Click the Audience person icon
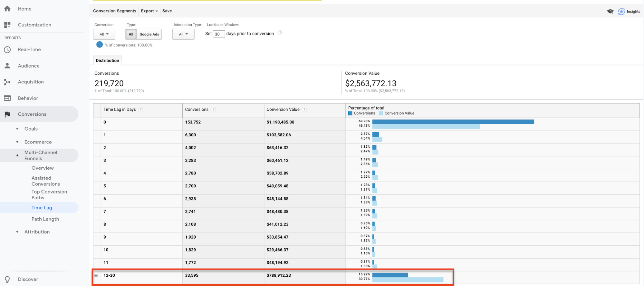 pyautogui.click(x=7, y=66)
